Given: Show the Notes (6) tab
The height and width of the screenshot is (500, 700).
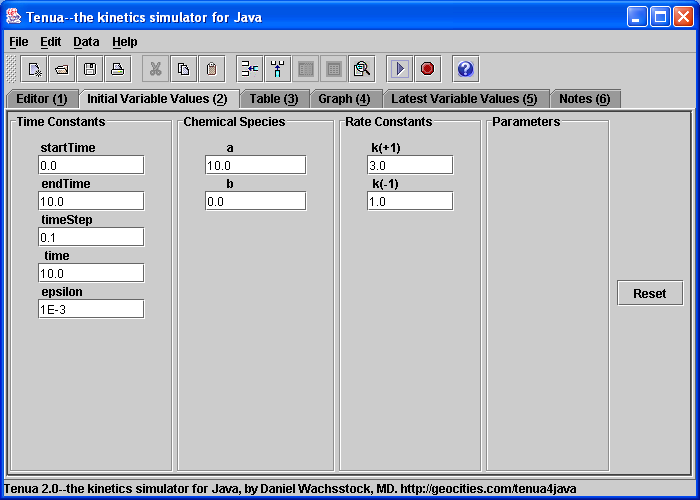Looking at the screenshot, I should click(584, 99).
